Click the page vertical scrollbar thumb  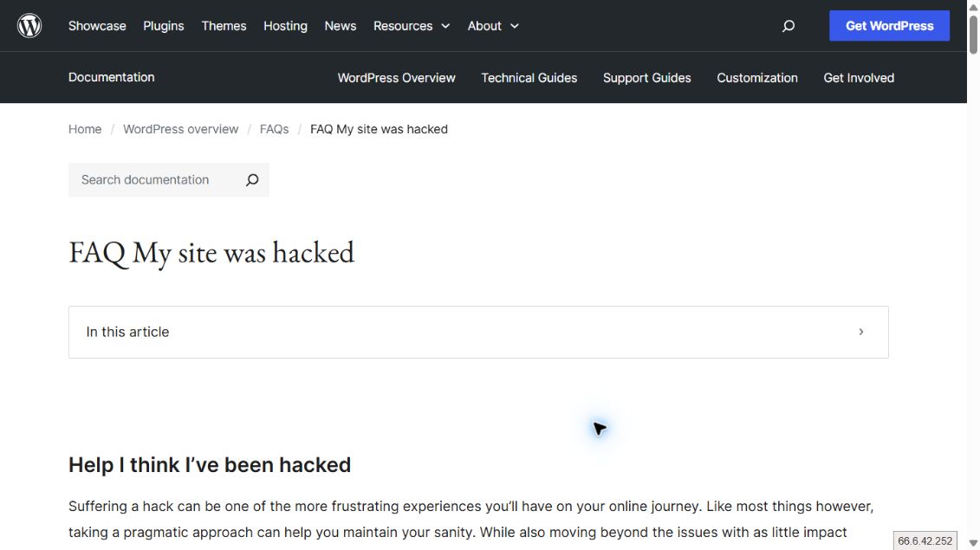[x=973, y=34]
